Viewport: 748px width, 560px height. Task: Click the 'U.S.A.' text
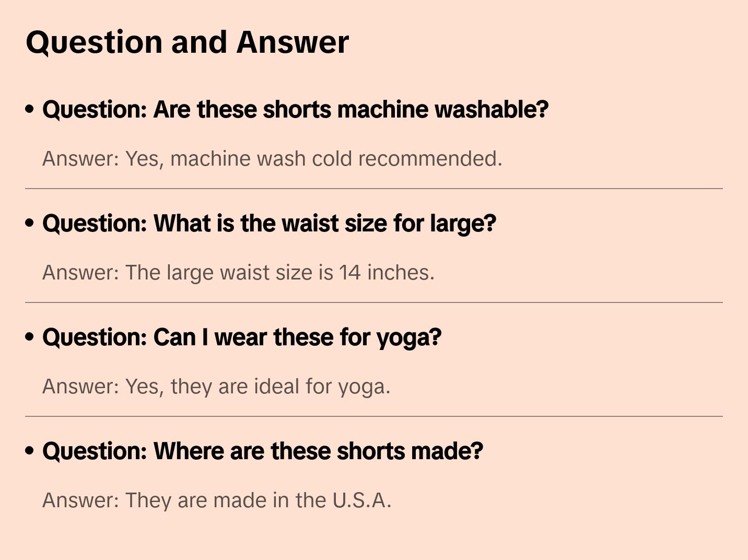(361, 500)
